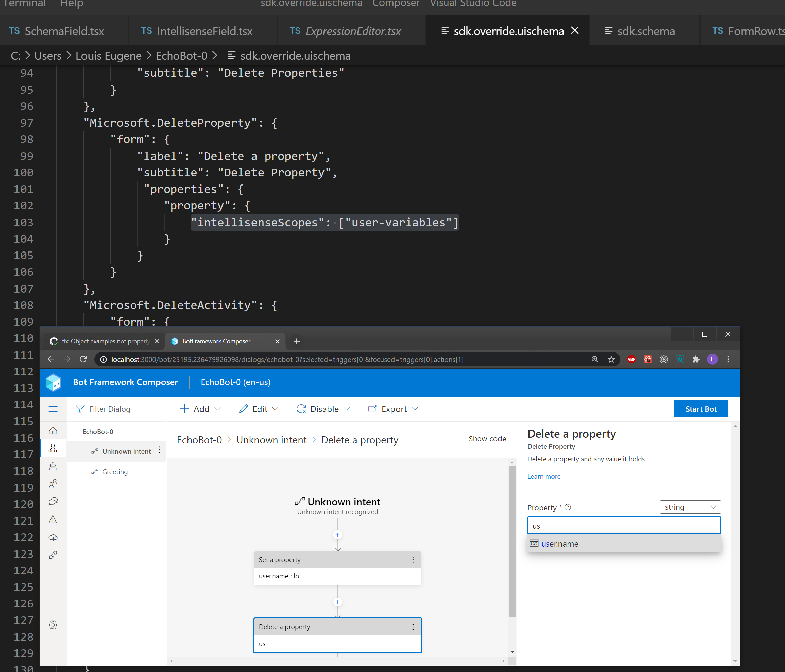Screen dimensions: 785x672
Task: Click the Design flow sidebar icon
Action: (53, 448)
